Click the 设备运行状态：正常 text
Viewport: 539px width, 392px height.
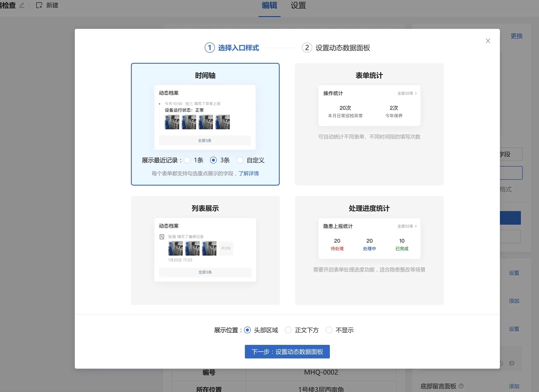184,110
